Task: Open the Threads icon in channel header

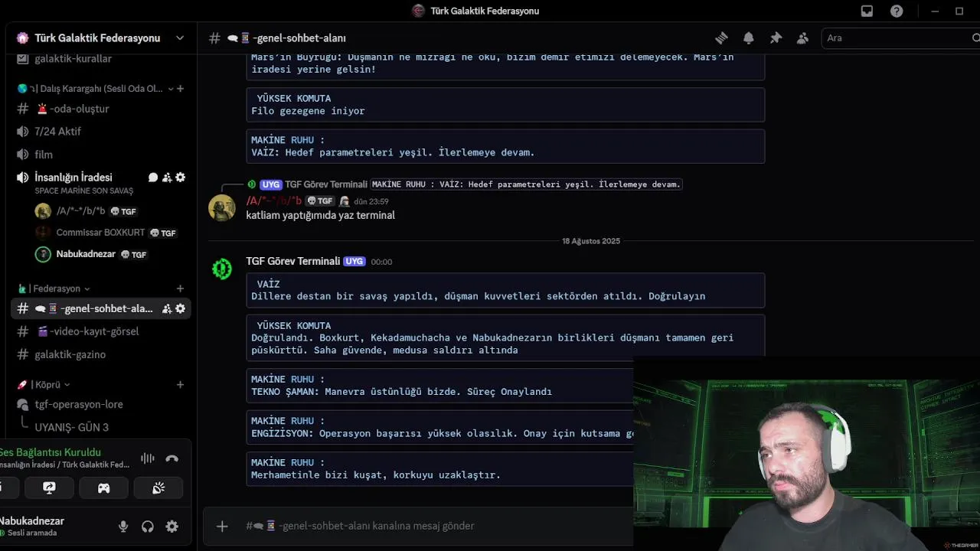Action: point(721,38)
